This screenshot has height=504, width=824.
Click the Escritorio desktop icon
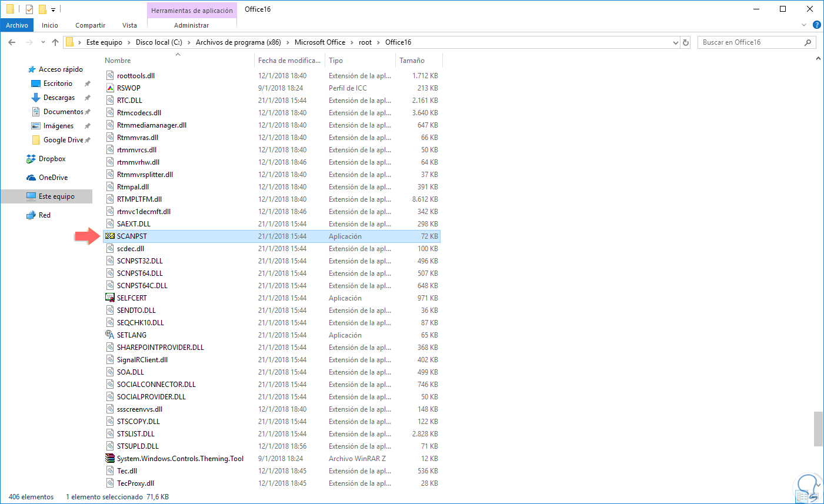pos(36,84)
